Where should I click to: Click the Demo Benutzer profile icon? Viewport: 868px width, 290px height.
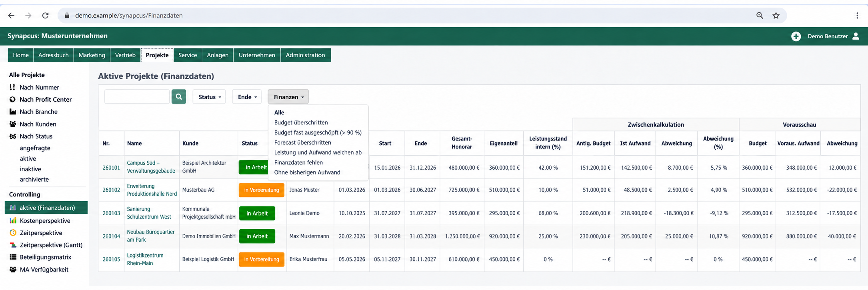(x=856, y=36)
